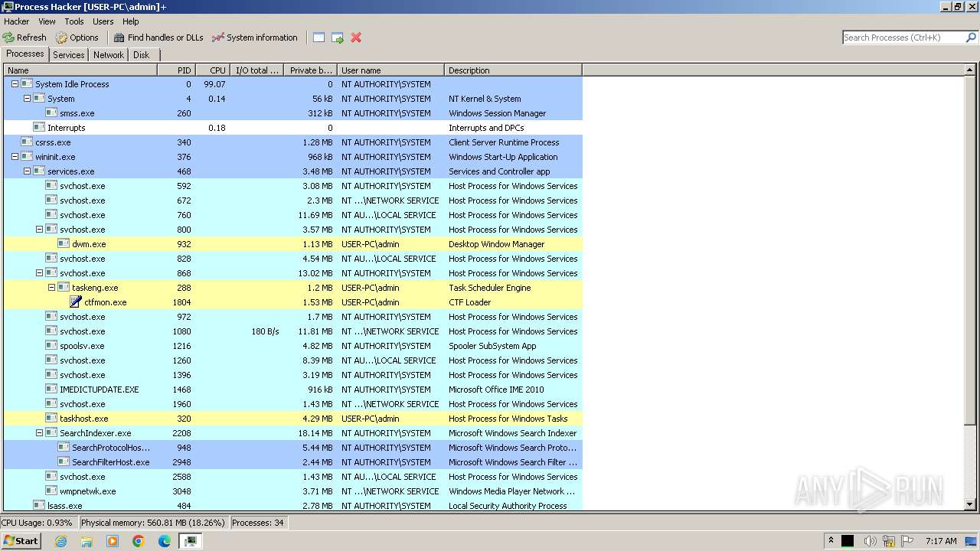This screenshot has height=551, width=980.
Task: Click the Physical memory status entry
Action: [x=153, y=523]
